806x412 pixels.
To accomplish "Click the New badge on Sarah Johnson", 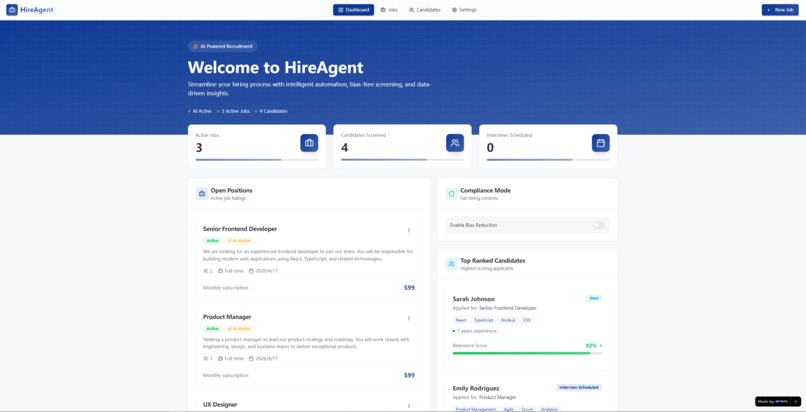I will 594,298.
